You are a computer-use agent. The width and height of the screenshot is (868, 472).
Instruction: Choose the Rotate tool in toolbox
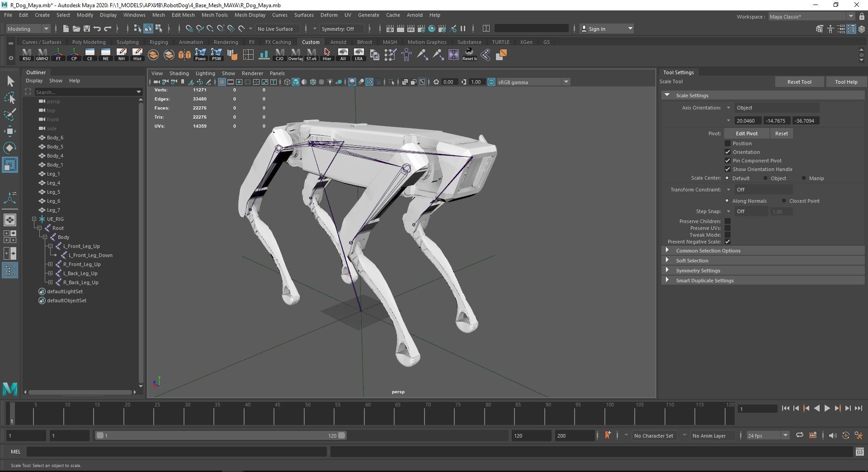click(x=10, y=148)
